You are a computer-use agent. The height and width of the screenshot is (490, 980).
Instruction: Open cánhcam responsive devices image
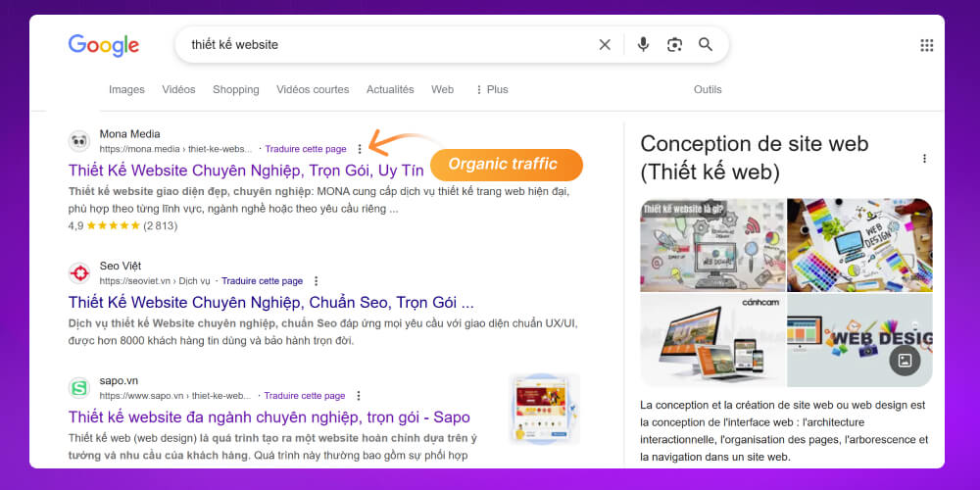tap(712, 340)
